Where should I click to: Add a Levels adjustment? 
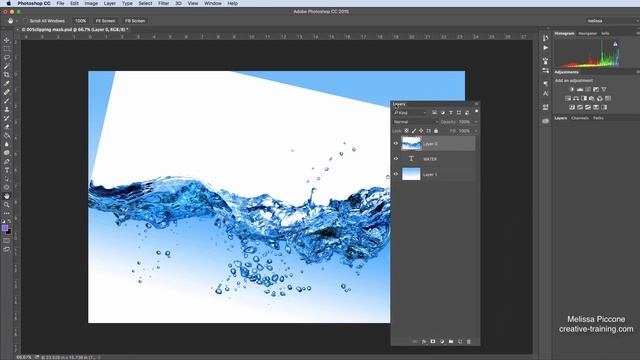tap(580, 89)
